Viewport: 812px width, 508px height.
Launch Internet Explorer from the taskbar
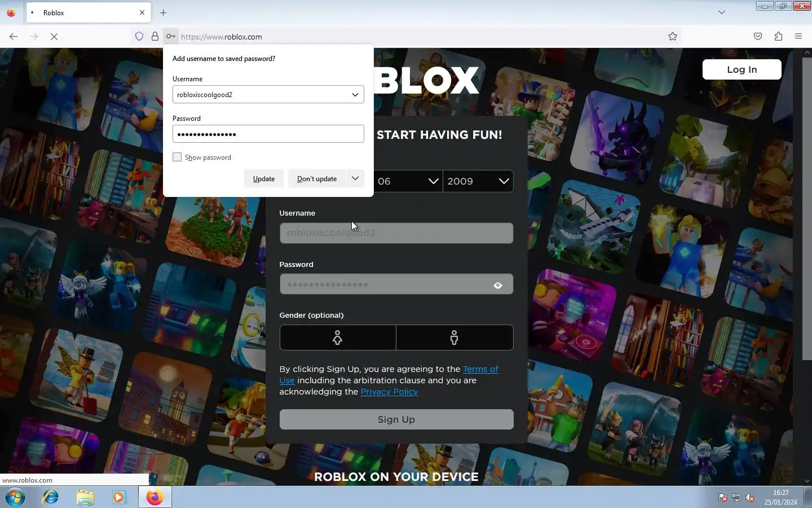pyautogui.click(x=51, y=497)
